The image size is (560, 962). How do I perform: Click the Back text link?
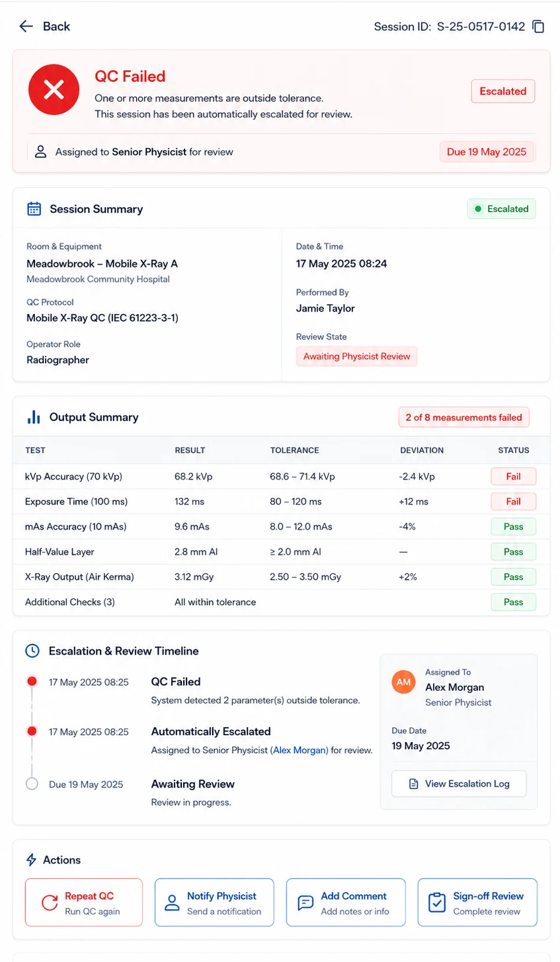click(56, 26)
